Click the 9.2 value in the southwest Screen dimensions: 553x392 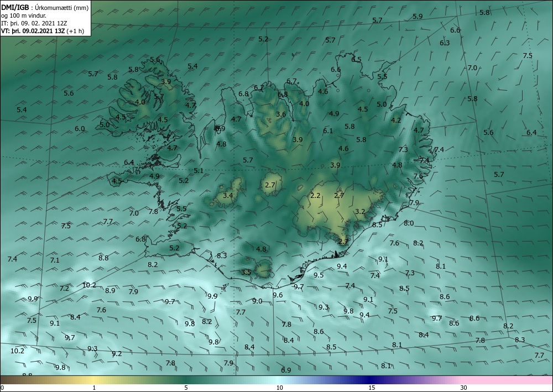pyautogui.click(x=117, y=354)
